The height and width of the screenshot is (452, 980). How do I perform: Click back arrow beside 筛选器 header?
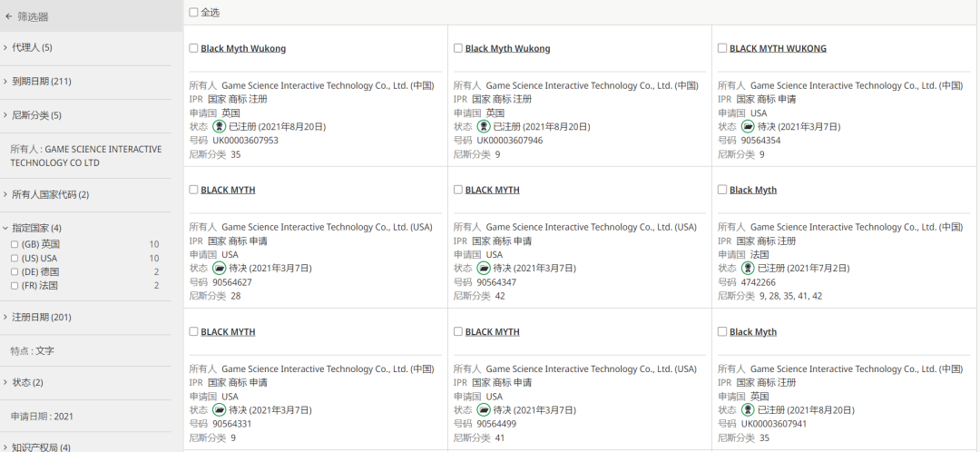(8, 17)
